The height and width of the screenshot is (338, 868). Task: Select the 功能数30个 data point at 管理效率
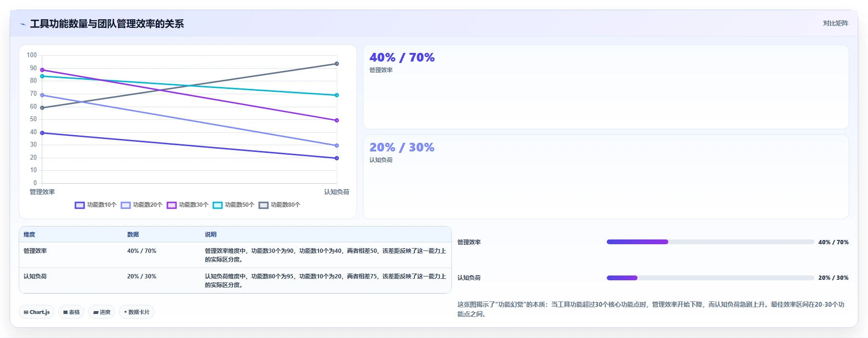point(42,70)
